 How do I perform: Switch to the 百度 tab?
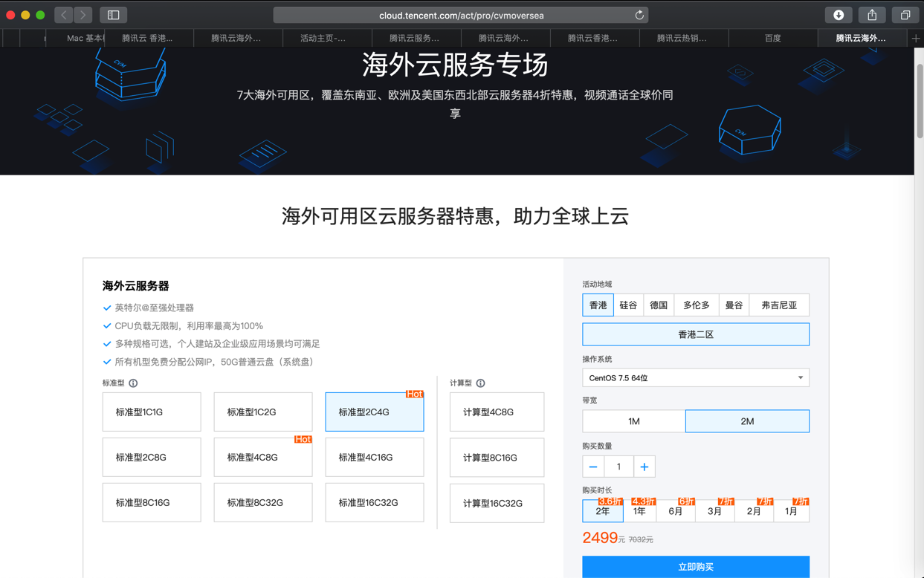773,38
